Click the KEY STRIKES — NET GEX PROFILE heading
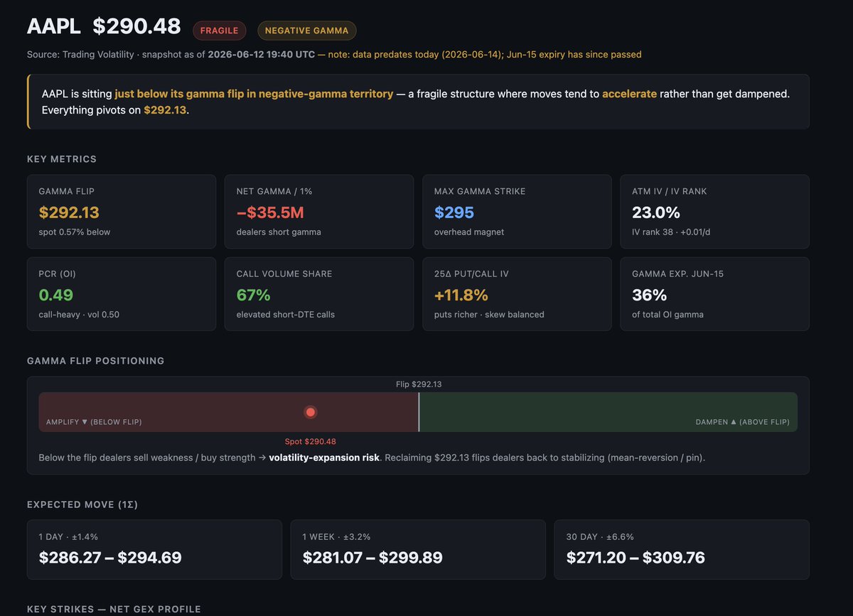This screenshot has height=616, width=853. click(114, 609)
